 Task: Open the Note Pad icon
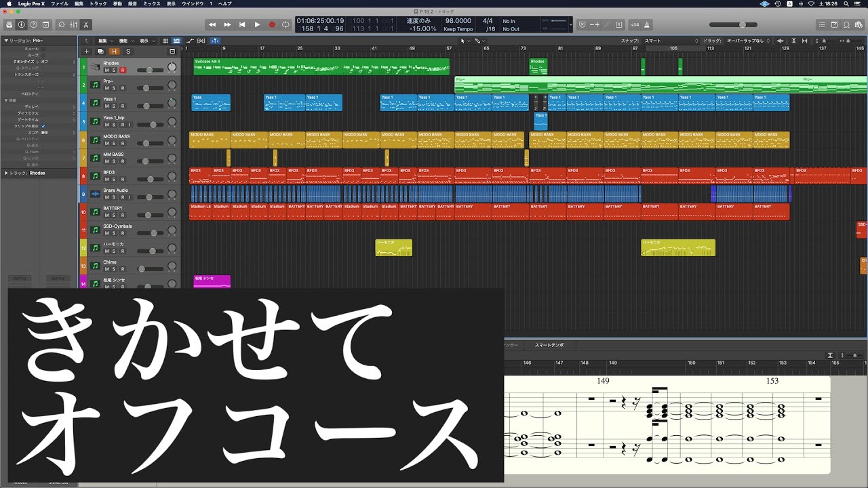pyautogui.click(x=834, y=24)
